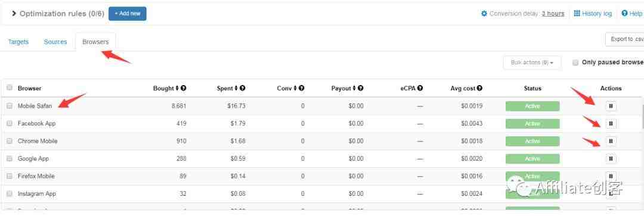Click the Avg cost help icon
Screen dimensions: 644x216
[479, 88]
